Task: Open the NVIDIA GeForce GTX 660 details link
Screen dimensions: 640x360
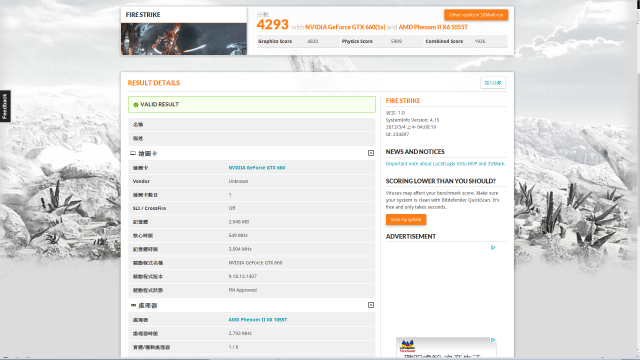Action: click(x=257, y=168)
